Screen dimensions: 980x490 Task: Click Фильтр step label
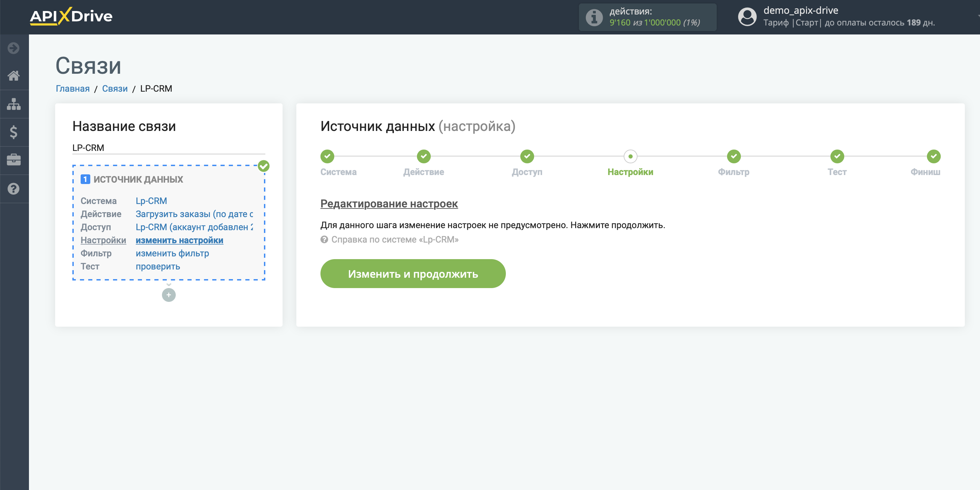pos(734,172)
